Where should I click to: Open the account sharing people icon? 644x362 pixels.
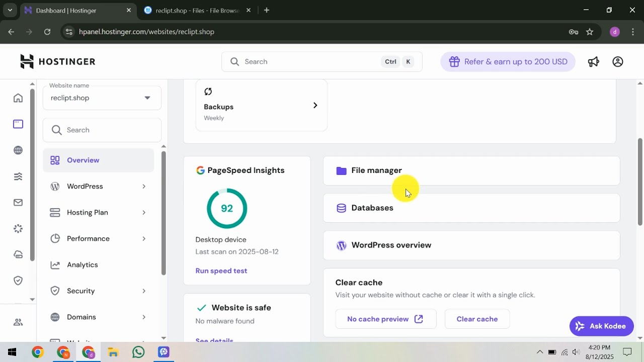pyautogui.click(x=18, y=322)
